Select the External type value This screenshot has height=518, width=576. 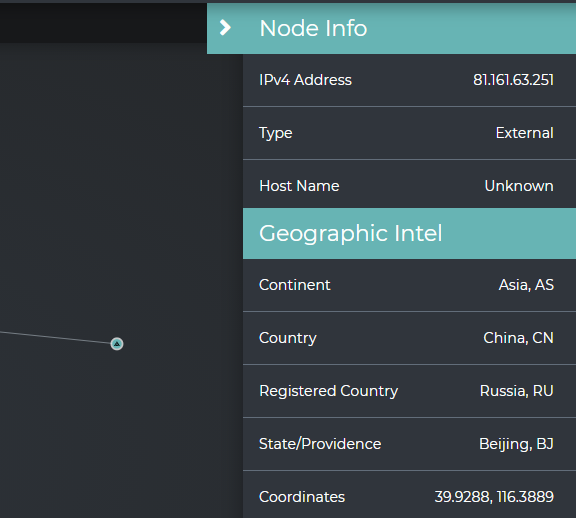(525, 133)
